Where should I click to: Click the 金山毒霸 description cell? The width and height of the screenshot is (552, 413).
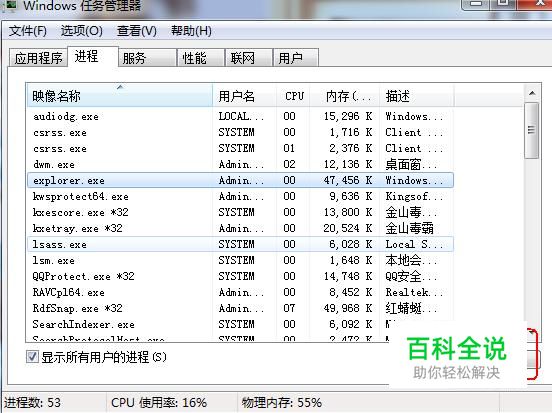click(x=409, y=228)
